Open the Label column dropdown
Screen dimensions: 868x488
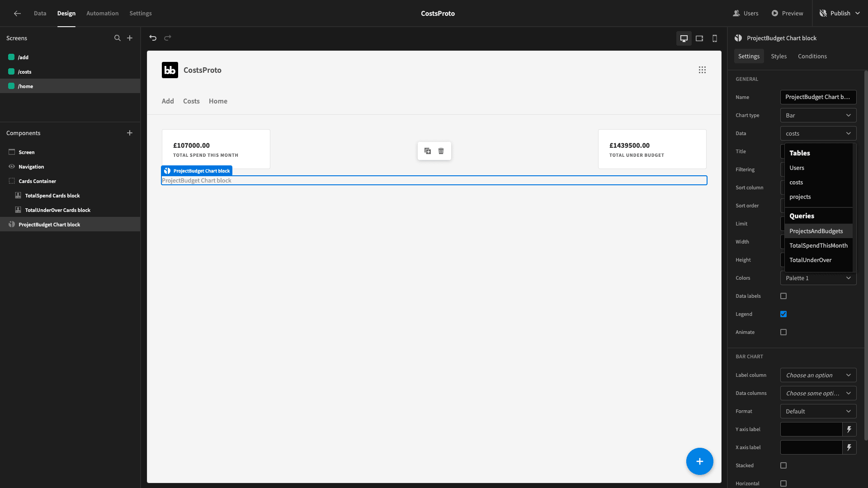(818, 375)
